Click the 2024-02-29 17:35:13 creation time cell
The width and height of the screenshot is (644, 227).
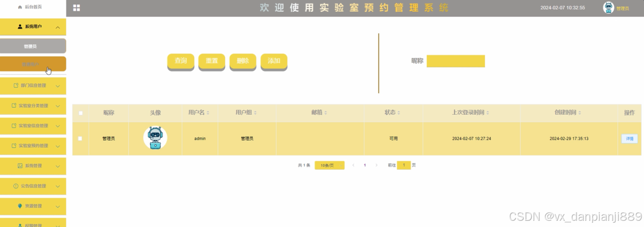(569, 139)
